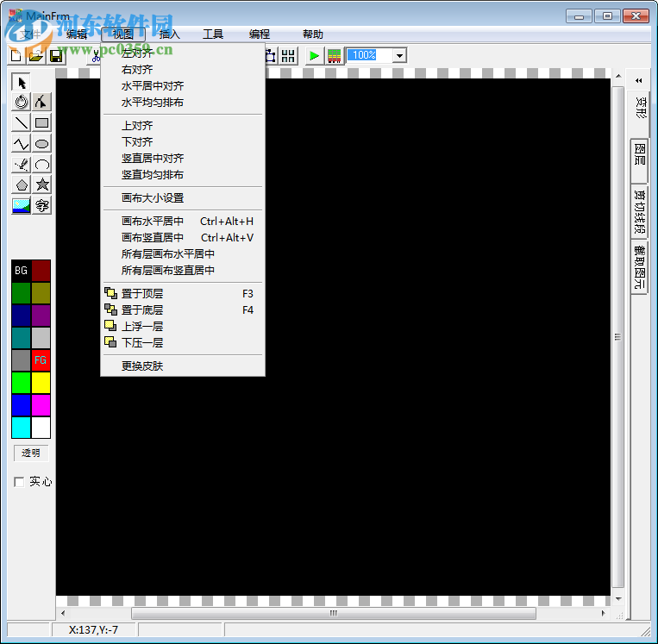This screenshot has height=644, width=658.
Task: Click the vertical scrollbar down arrow
Action: (x=618, y=599)
